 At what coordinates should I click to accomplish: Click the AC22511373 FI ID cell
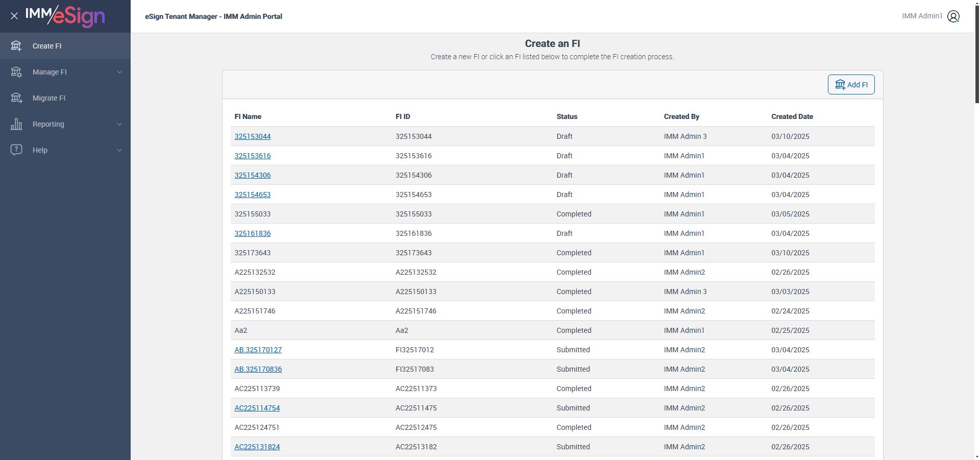(x=416, y=389)
